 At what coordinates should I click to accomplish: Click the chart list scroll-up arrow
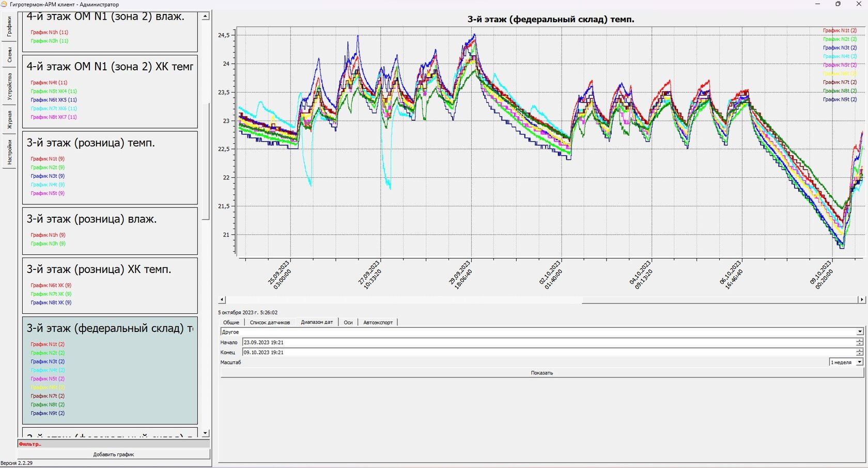coord(206,17)
